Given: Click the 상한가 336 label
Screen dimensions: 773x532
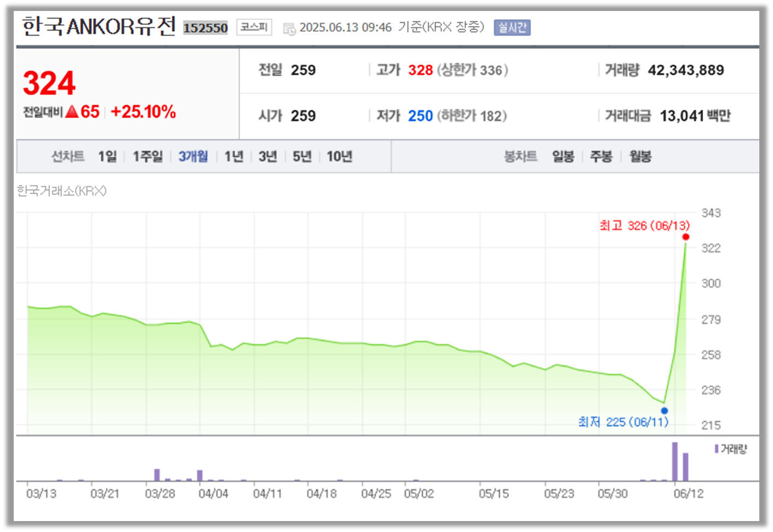Looking at the screenshot, I should pyautogui.click(x=472, y=70).
